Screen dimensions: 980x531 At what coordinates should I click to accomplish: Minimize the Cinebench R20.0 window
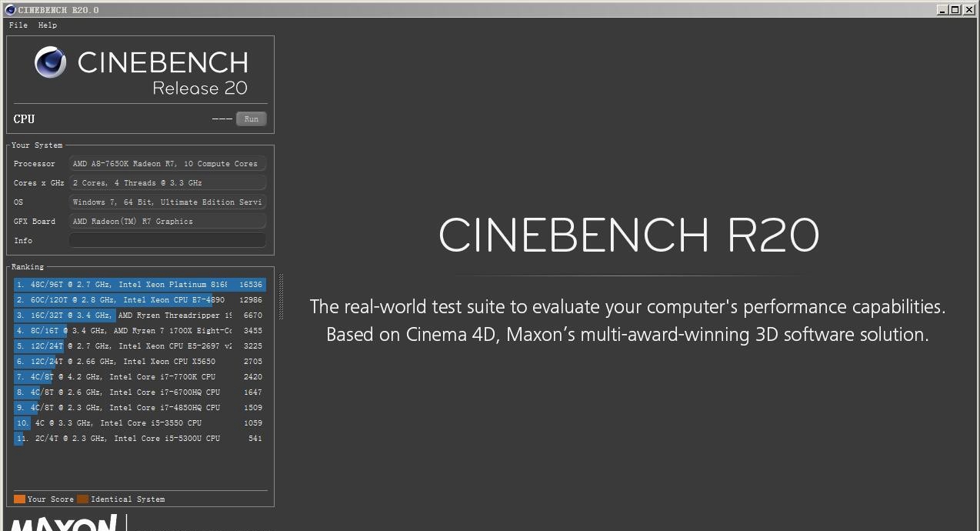[x=942, y=10]
